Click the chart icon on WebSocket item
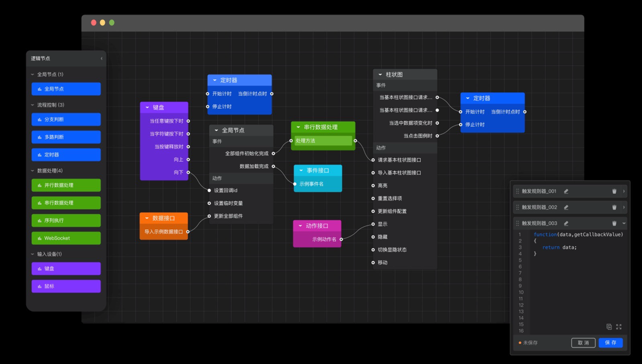Viewport: 642px width, 364px height. (x=40, y=238)
